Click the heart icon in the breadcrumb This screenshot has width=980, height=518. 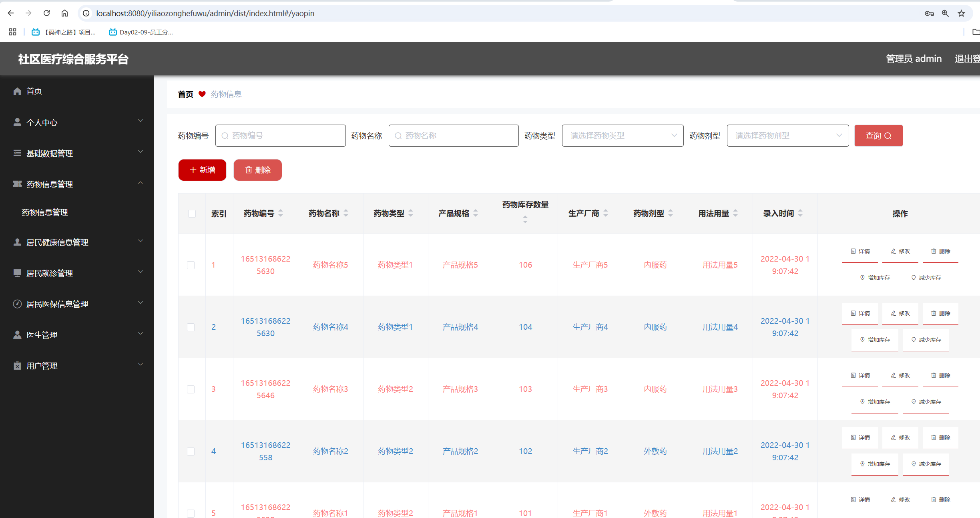[202, 94]
